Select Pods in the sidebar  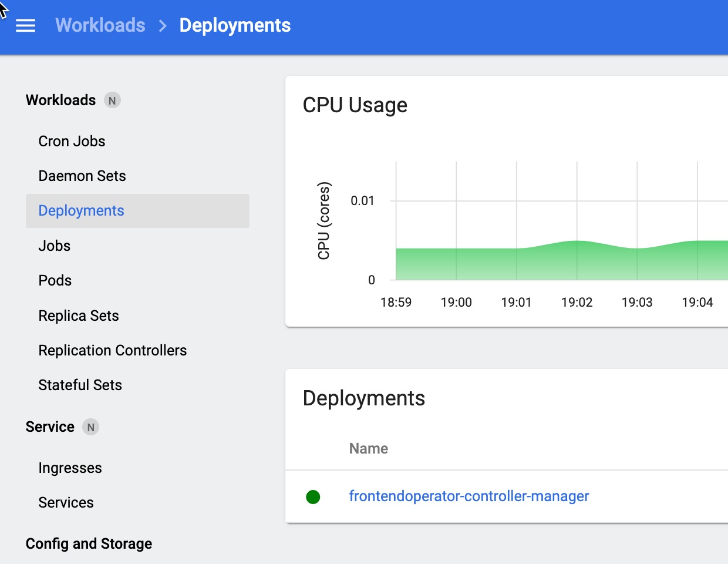(55, 280)
